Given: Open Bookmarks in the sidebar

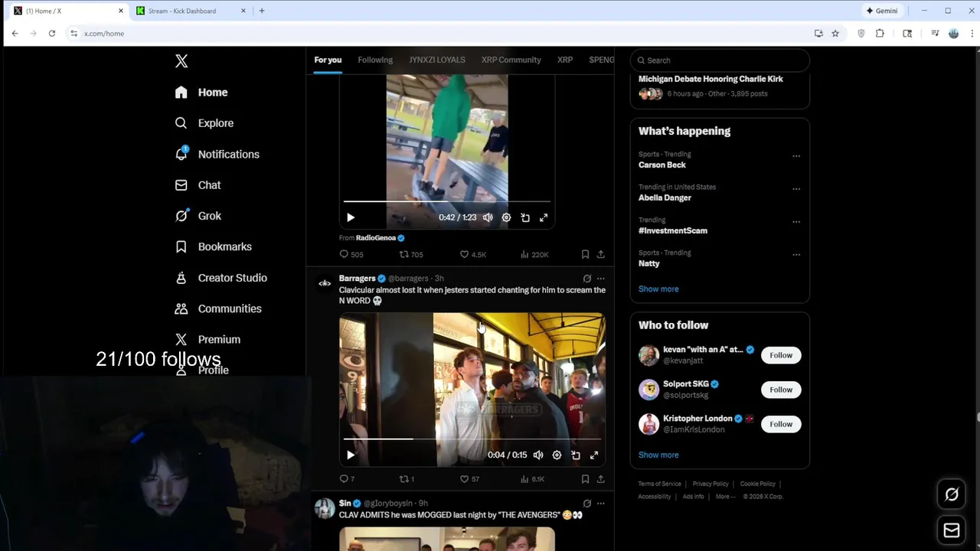Looking at the screenshot, I should tap(213, 246).
